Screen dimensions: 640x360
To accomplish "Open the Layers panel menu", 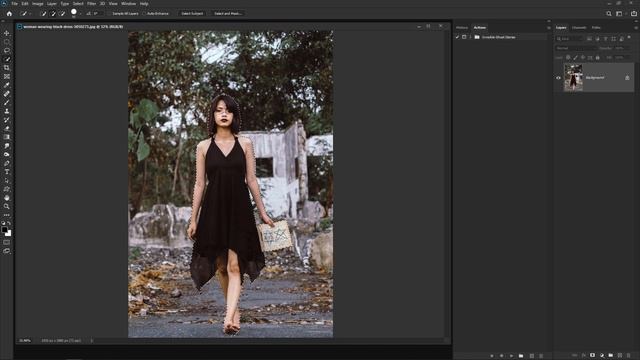I will coord(636,28).
